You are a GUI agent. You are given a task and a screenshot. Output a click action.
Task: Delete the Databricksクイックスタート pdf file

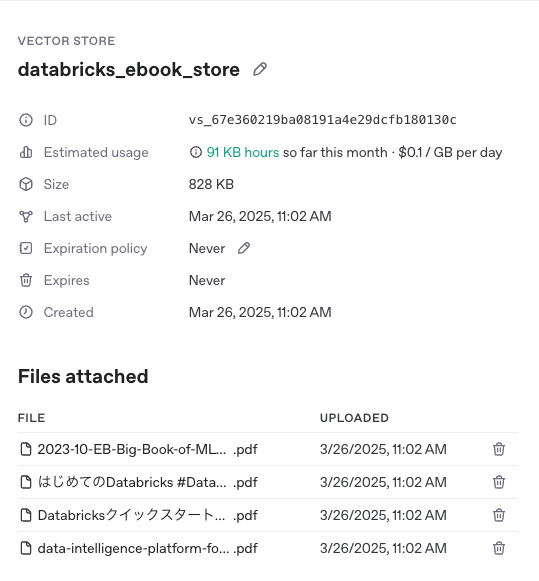(x=499, y=515)
